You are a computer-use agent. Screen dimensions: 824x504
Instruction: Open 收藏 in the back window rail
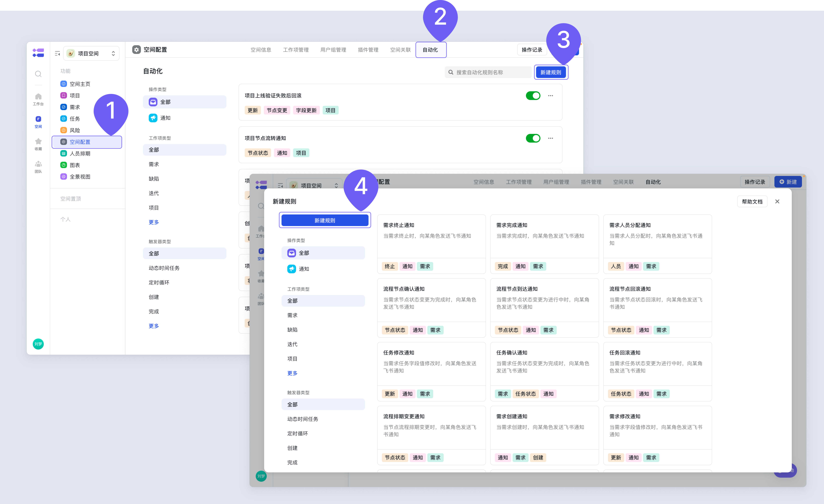pos(38,144)
